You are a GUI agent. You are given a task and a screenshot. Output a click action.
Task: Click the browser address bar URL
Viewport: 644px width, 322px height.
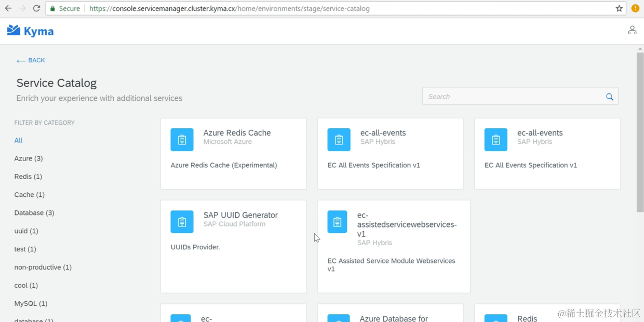click(x=230, y=8)
